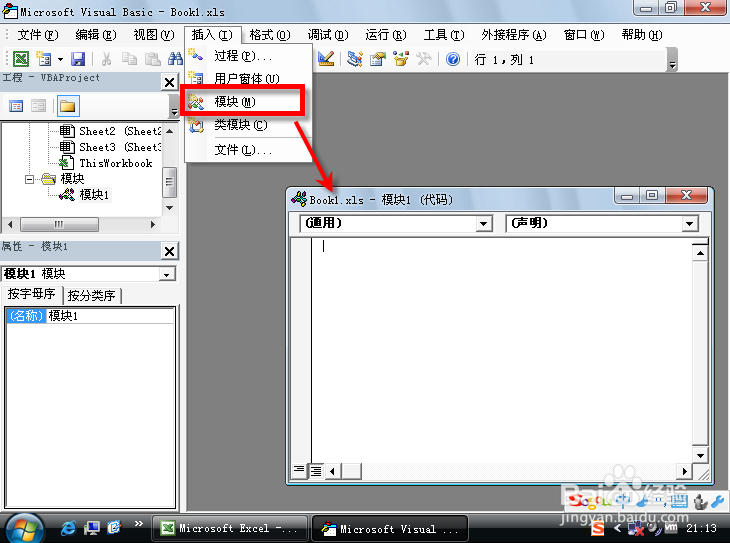The height and width of the screenshot is (543, 730).
Task: Open Visual Basic Help question mark icon
Action: [453, 59]
